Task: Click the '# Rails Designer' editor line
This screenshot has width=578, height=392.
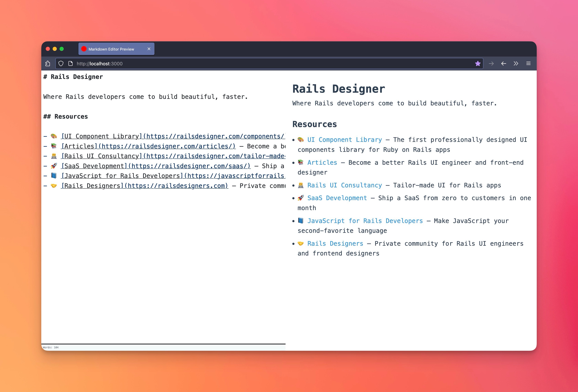Action: click(73, 77)
